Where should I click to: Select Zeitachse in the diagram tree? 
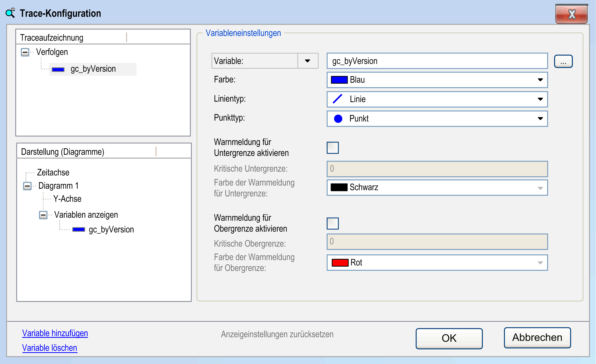[53, 173]
